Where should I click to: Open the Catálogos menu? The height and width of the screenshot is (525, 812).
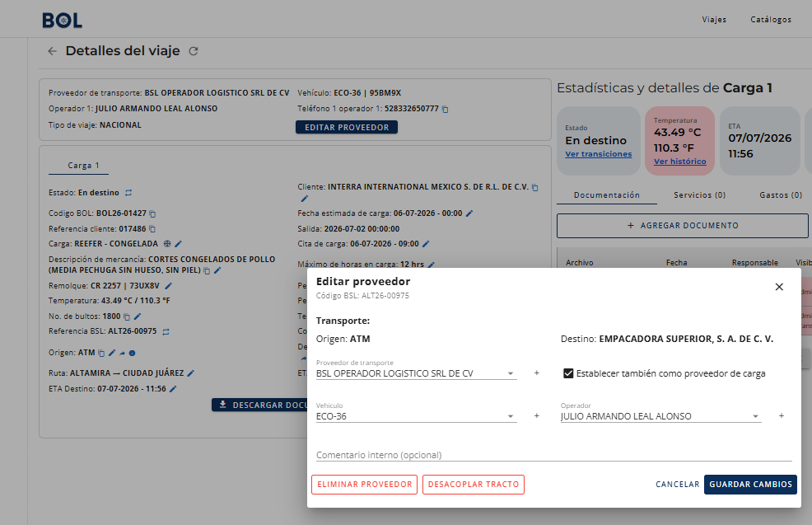771,20
